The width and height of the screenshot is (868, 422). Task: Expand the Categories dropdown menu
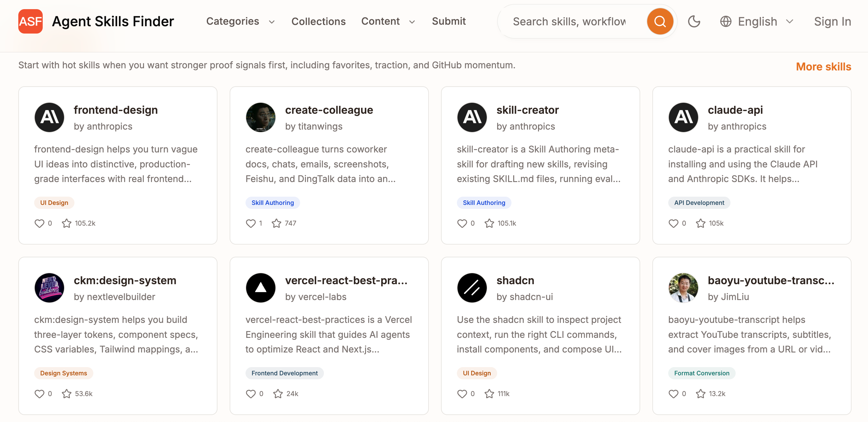pyautogui.click(x=240, y=22)
